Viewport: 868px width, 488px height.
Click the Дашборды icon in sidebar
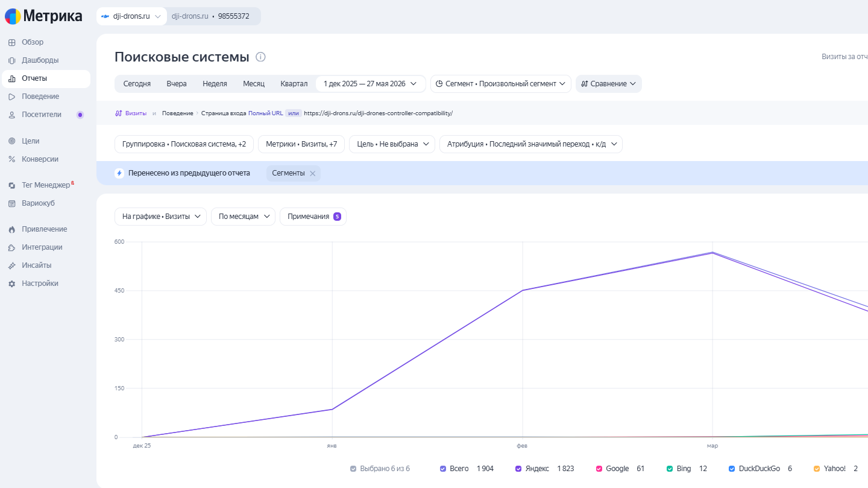pos(11,60)
